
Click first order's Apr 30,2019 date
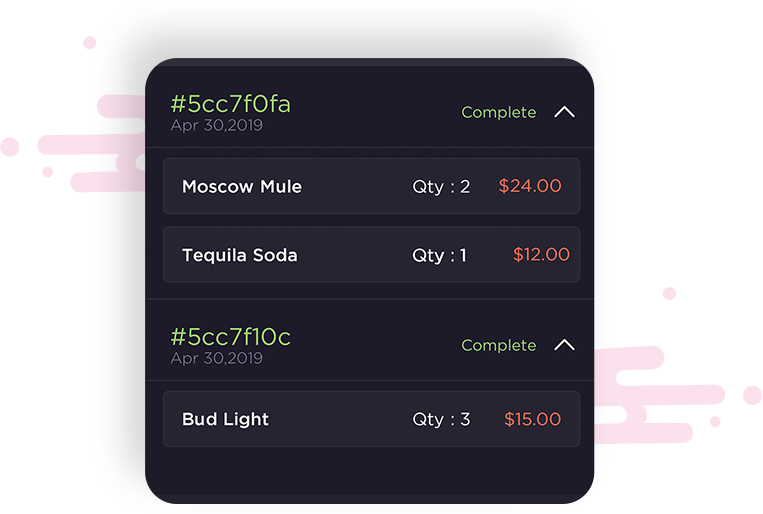tap(216, 126)
